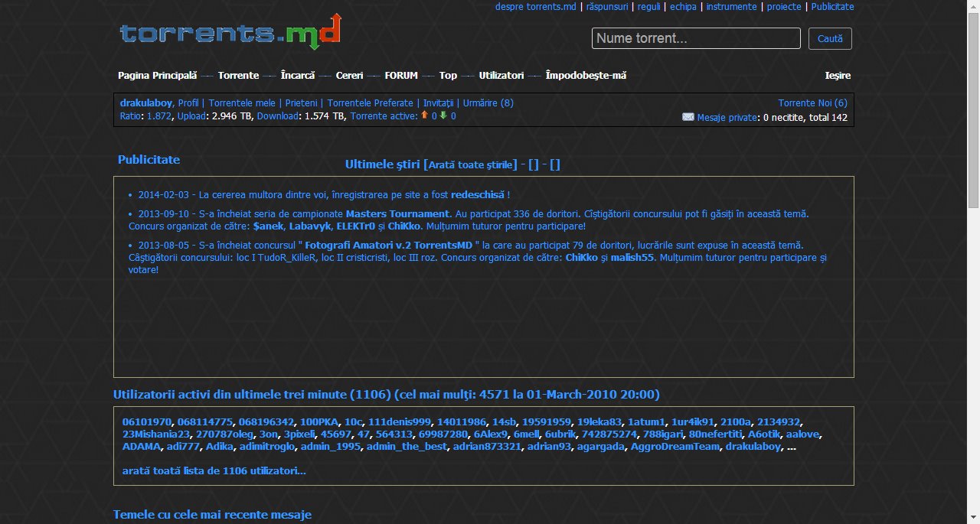Image resolution: width=980 pixels, height=524 pixels.
Task: Open the $anek organizer link
Action: [x=269, y=226]
